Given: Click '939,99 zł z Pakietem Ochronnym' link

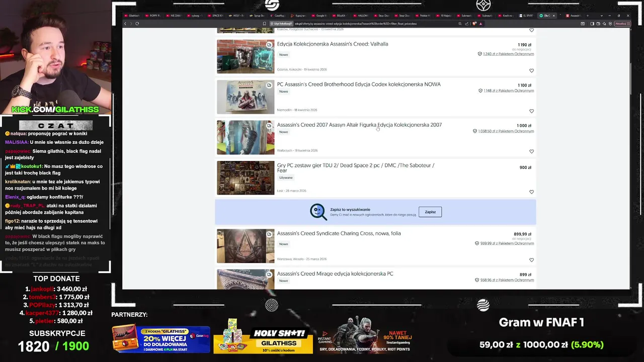Looking at the screenshot, I should pos(507,243).
